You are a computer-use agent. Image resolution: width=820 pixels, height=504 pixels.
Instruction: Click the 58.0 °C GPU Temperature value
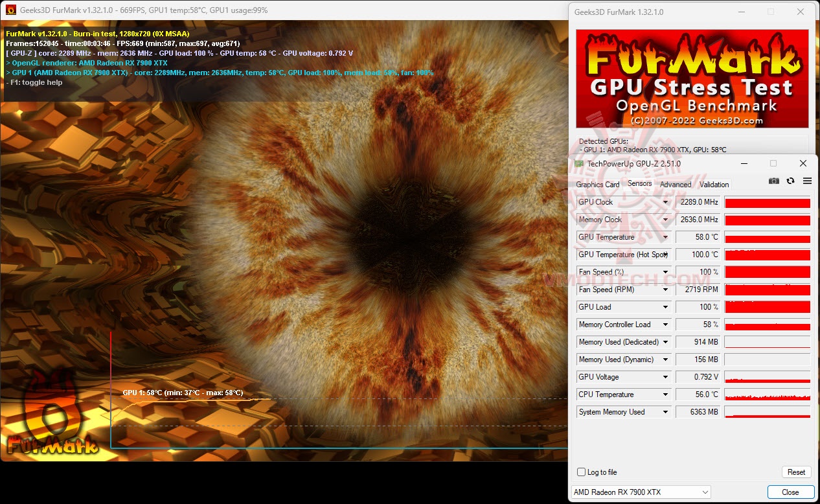[x=698, y=237]
